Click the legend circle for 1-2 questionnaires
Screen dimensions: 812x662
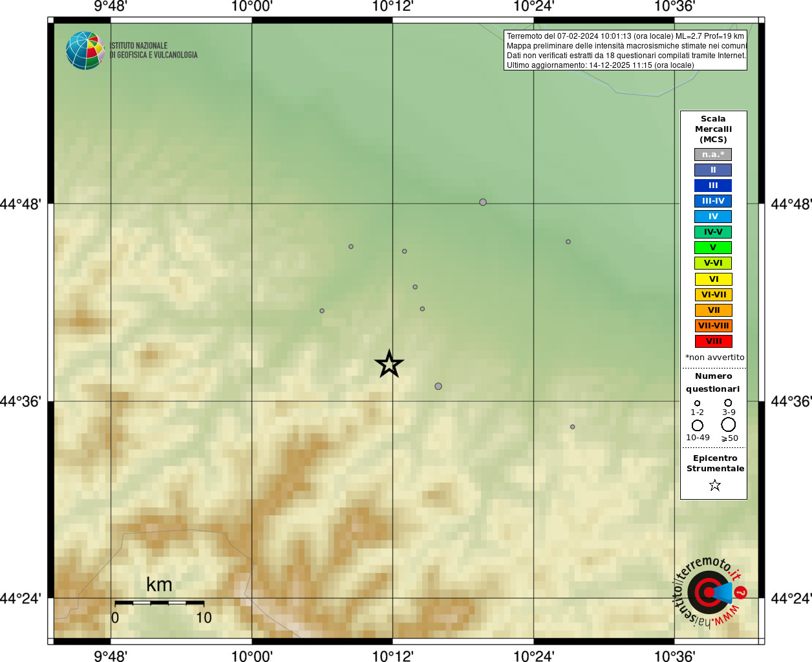697,403
